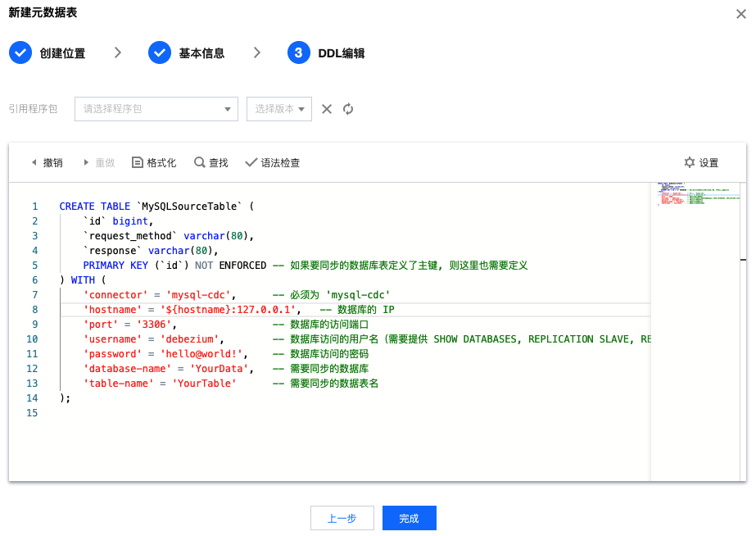The height and width of the screenshot is (536, 756).
Task: Click line number 1 in the gutter
Action: tap(34, 207)
